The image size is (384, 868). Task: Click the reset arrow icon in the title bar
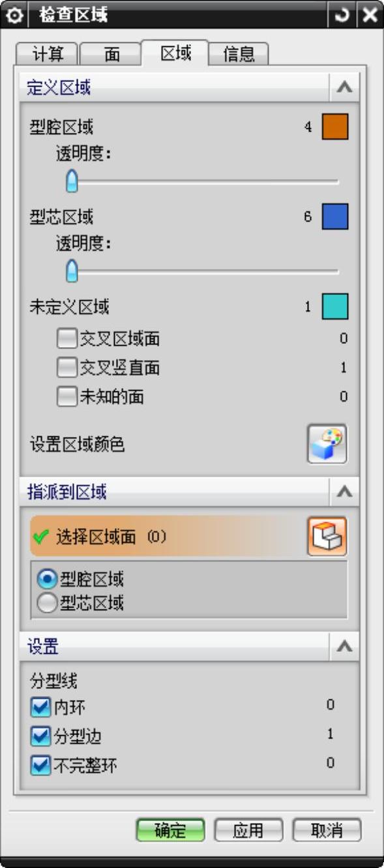(341, 14)
